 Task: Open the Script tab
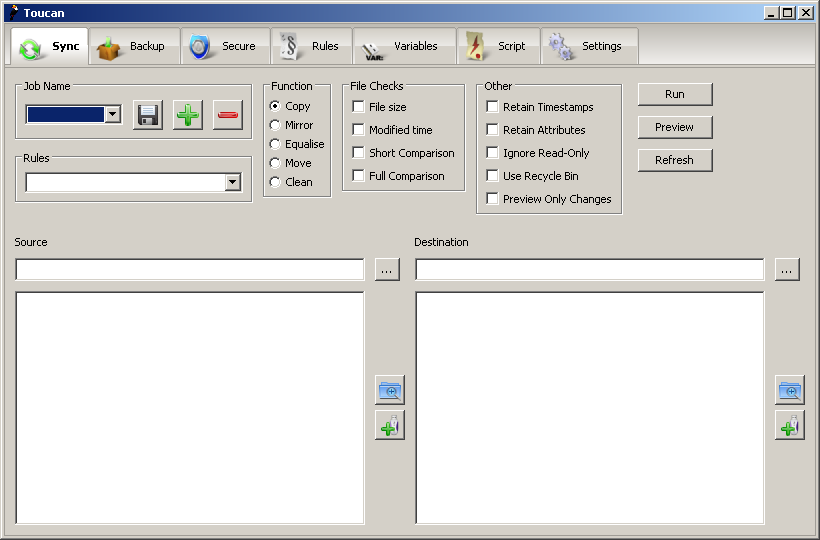(498, 47)
